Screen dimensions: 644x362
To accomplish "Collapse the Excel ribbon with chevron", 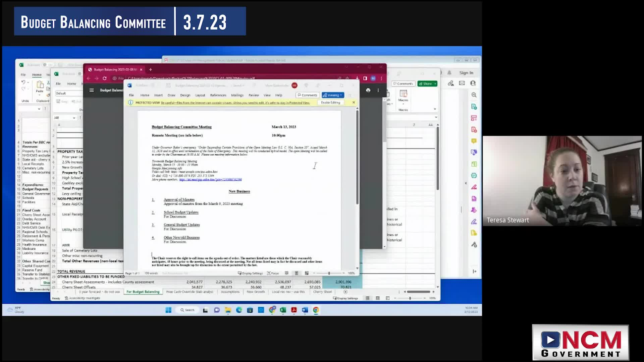I will click(435, 109).
